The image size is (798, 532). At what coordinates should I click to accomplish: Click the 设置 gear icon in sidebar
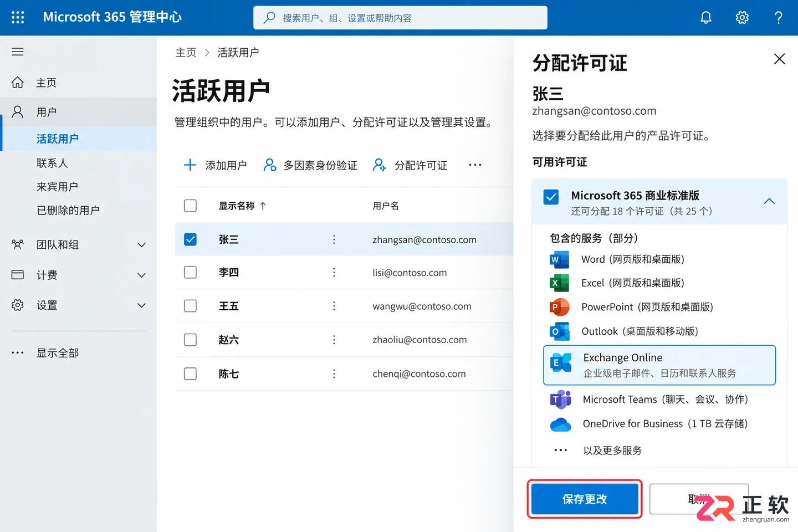click(x=18, y=305)
